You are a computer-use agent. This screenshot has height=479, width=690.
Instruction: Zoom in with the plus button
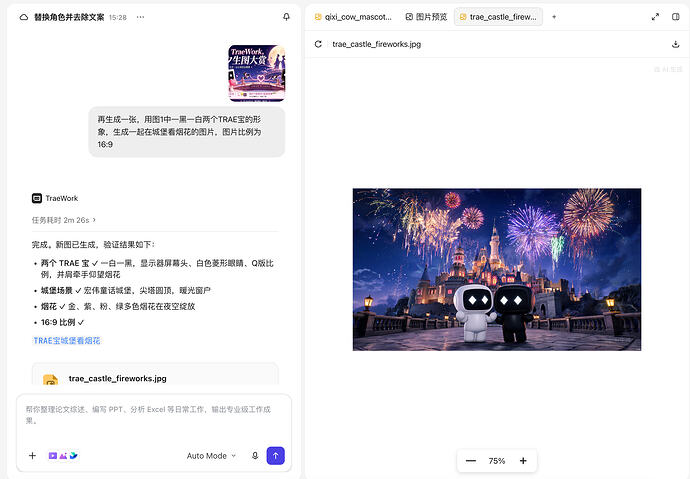pyautogui.click(x=523, y=461)
